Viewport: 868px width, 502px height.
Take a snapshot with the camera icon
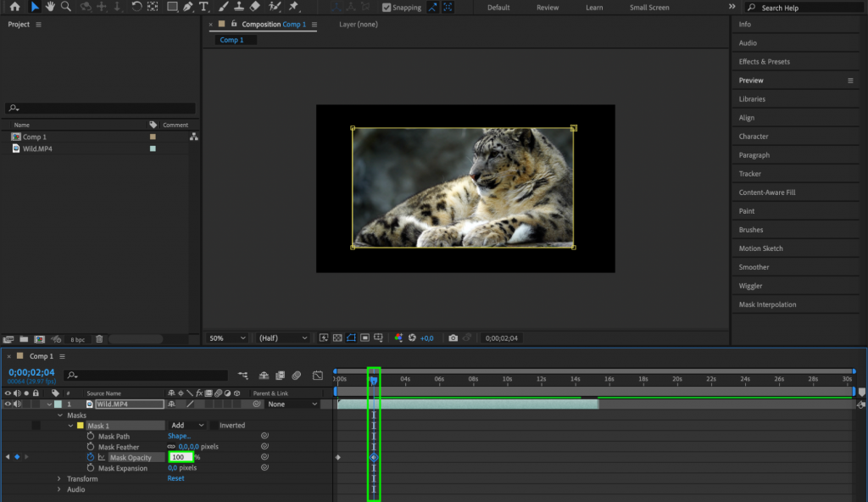(453, 337)
